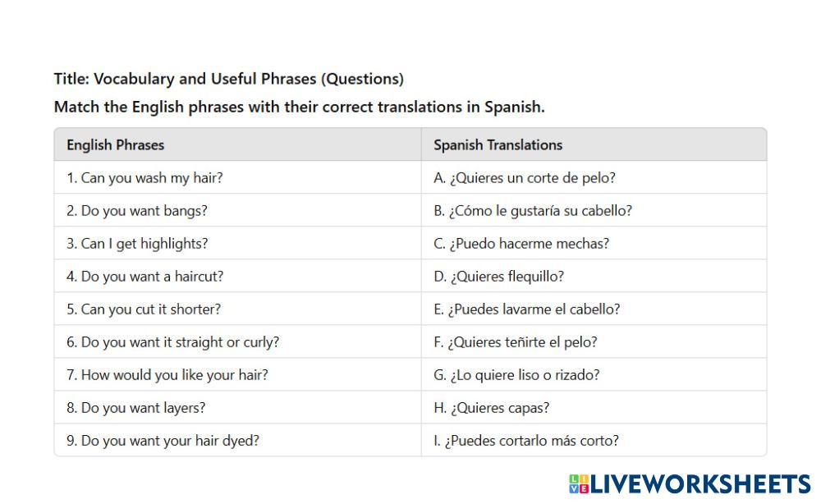Click phrase 'Can you cut it shorter?'
Viewport: 821px width, 504px height.
144,309
